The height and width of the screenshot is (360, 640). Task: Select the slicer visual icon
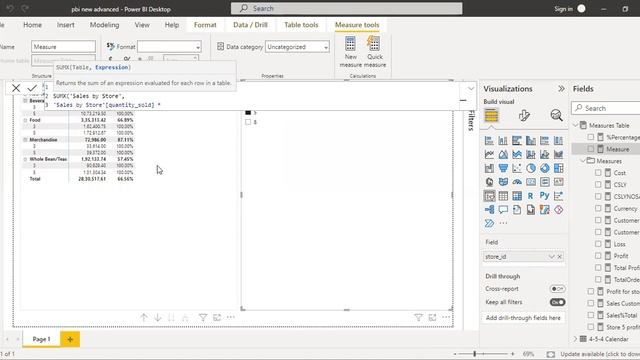click(x=489, y=196)
